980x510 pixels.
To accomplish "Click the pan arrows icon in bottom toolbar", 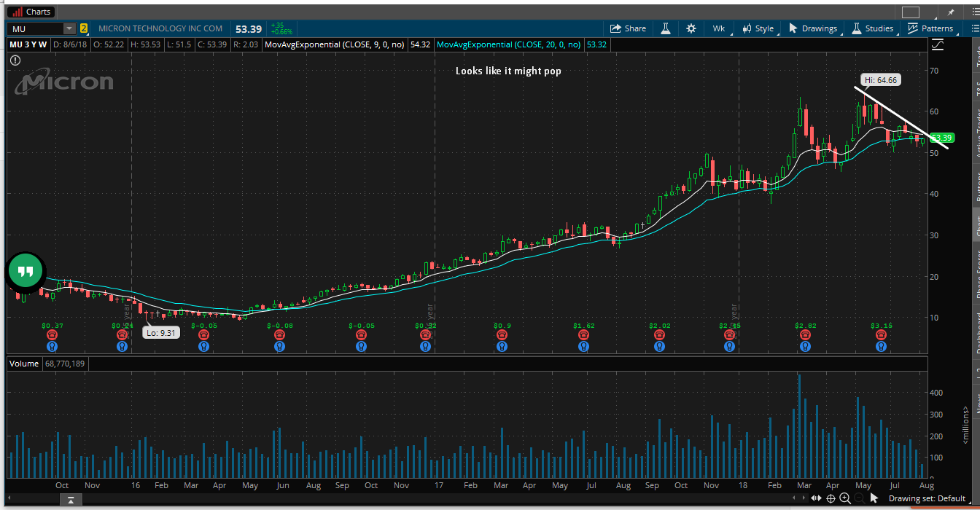I will [x=817, y=498].
